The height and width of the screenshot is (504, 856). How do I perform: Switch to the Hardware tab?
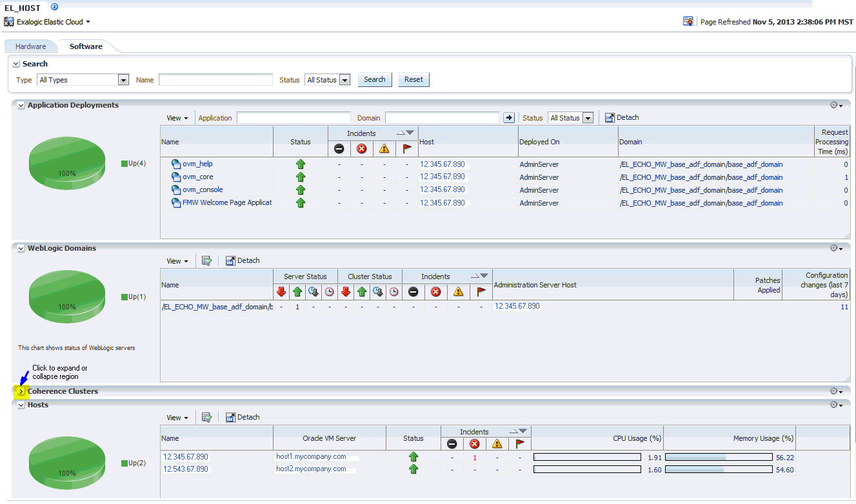point(31,46)
